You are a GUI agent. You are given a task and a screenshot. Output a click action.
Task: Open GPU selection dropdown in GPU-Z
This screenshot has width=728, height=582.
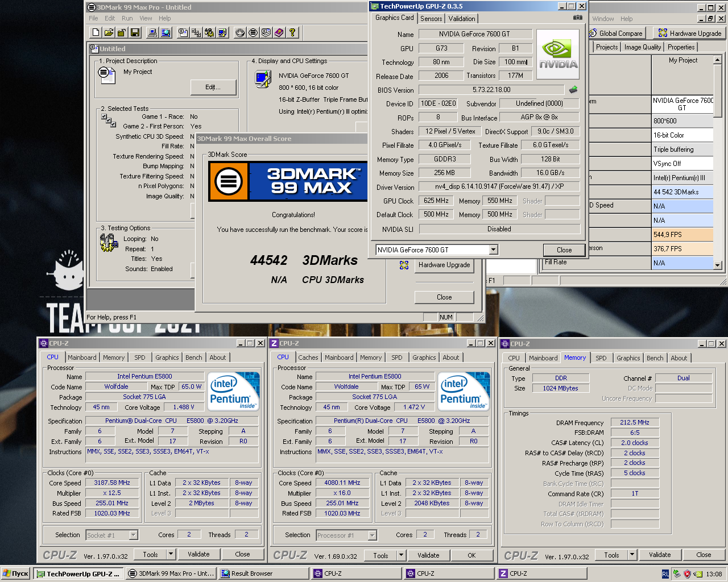coord(493,250)
